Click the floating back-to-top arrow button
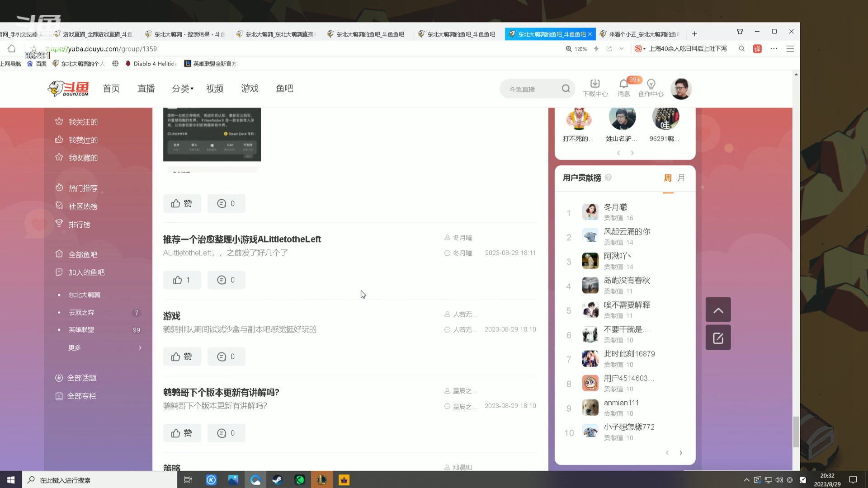Screen dimensions: 868x488 coord(718,309)
